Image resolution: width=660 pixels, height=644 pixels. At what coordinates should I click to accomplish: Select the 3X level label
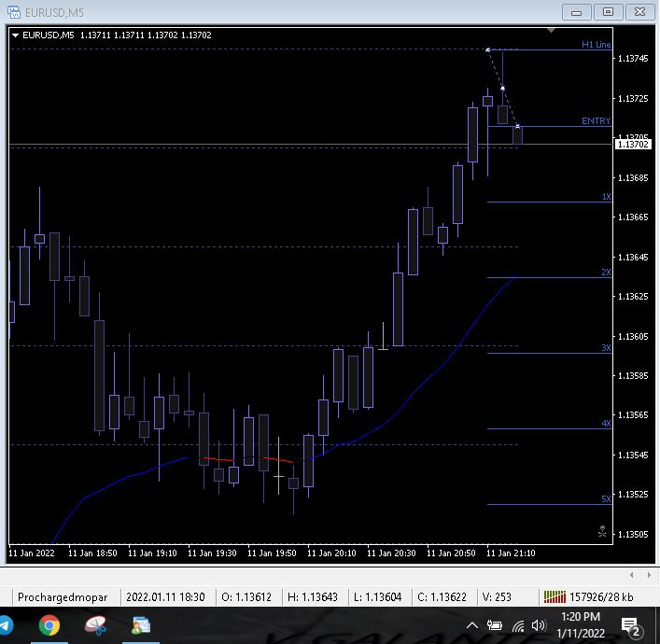[606, 348]
